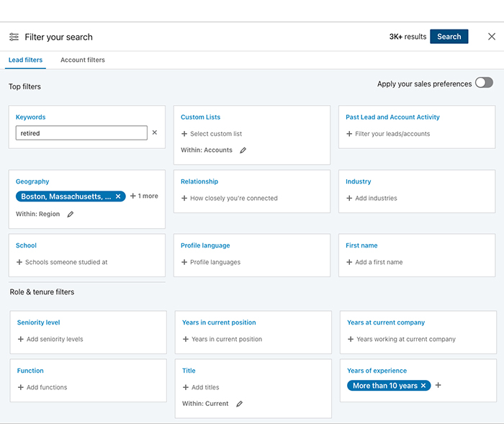The image size is (504, 444).
Task: Remove the Boston, Massachusetts geography chip
Action: (118, 196)
